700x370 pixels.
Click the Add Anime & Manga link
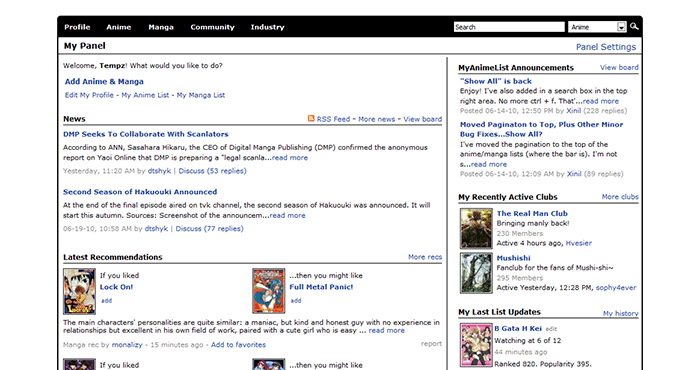(x=104, y=82)
